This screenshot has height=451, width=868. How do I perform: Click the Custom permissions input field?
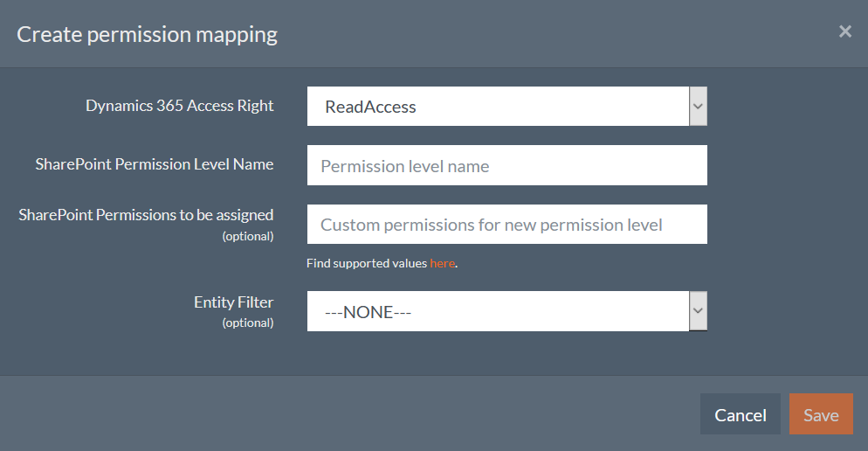click(507, 225)
